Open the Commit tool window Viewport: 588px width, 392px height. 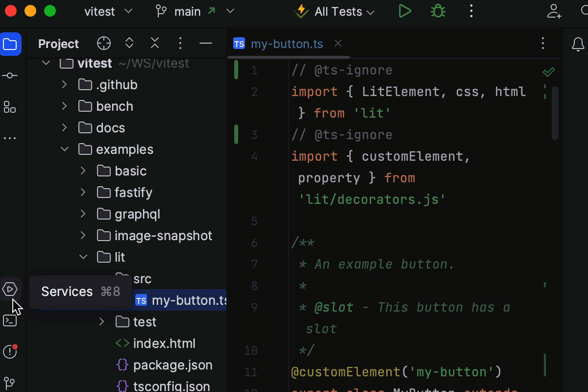point(10,75)
